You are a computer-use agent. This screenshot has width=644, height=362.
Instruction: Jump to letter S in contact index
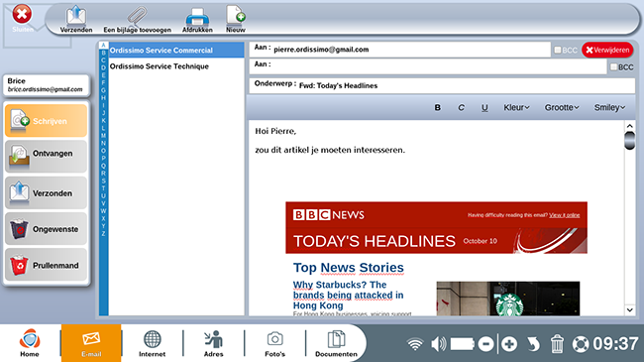tap(103, 181)
